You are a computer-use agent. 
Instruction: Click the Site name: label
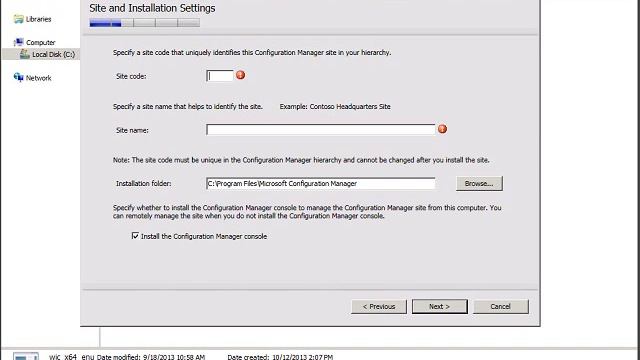(x=132, y=131)
